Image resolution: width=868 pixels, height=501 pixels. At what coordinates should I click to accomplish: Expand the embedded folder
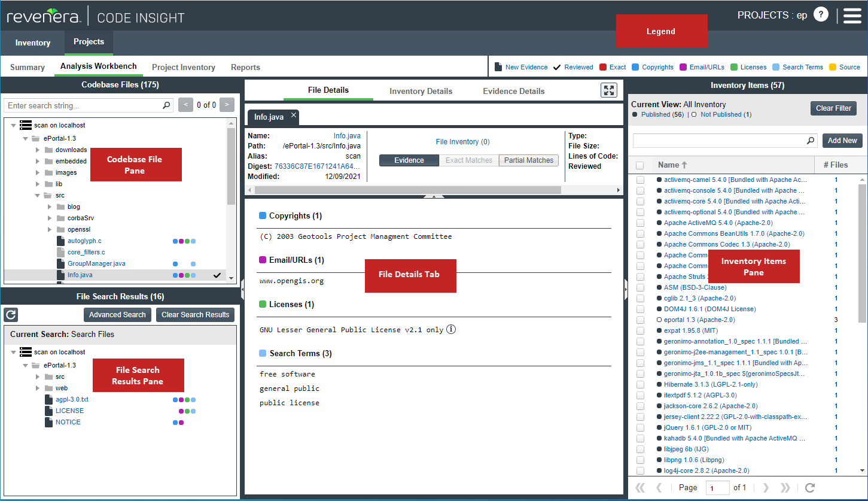(x=38, y=161)
